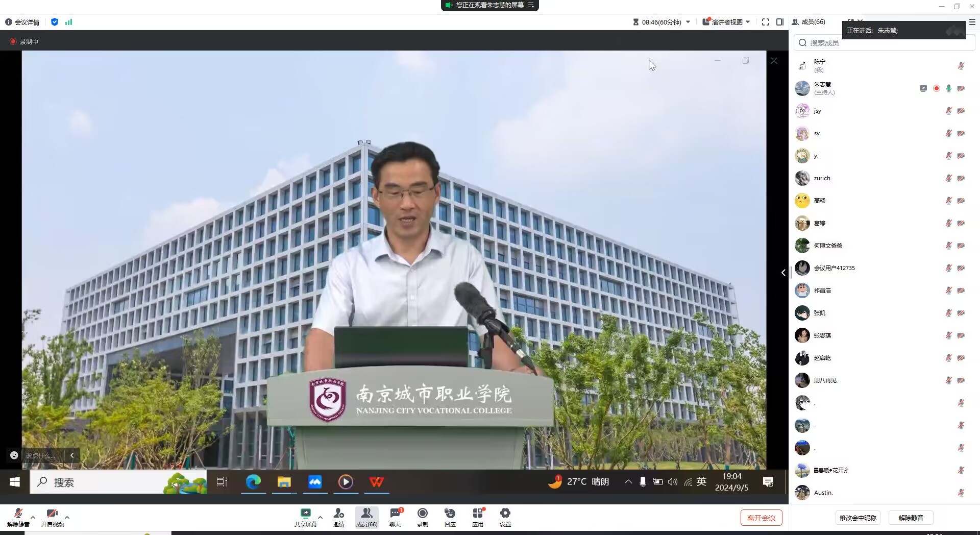
Task: Expand the meeting timer dropdown
Action: click(x=688, y=22)
